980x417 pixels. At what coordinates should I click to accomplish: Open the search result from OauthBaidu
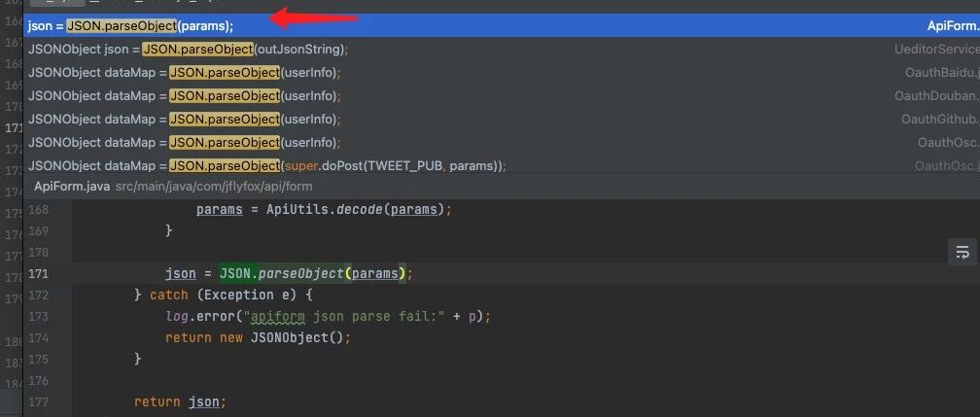point(502,73)
